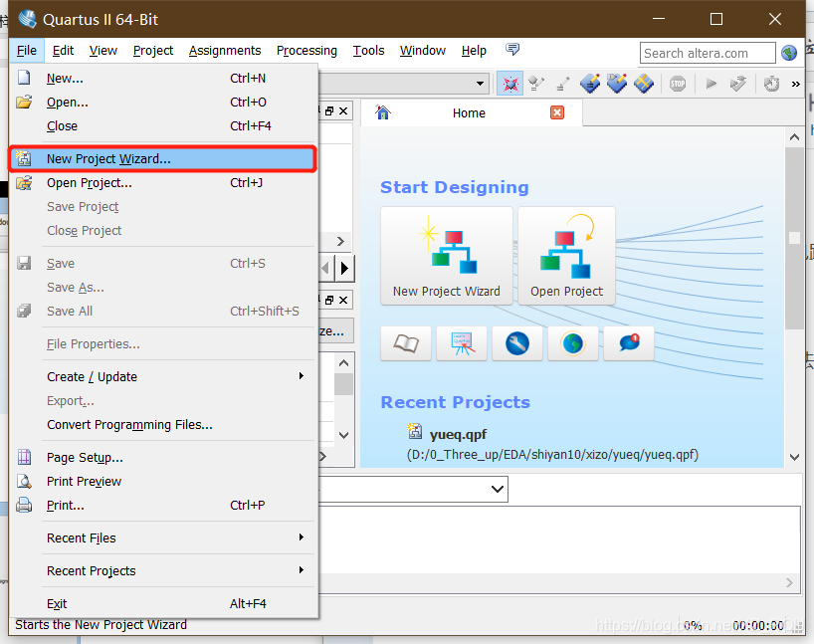Click the Open Project folder icon

pyautogui.click(x=24, y=183)
